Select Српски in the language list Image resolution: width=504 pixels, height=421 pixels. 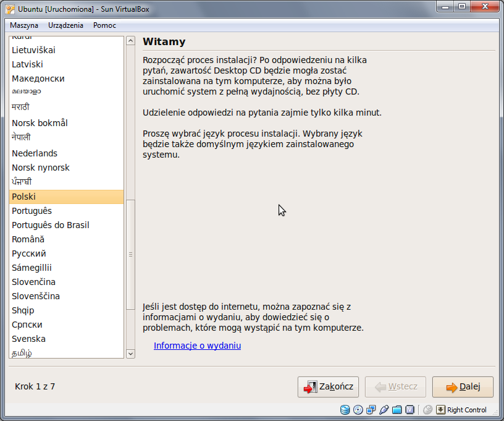66,325
